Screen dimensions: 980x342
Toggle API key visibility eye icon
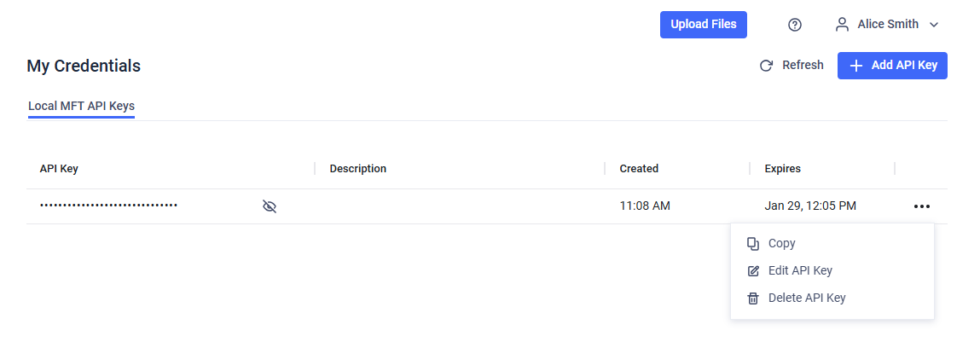(270, 206)
